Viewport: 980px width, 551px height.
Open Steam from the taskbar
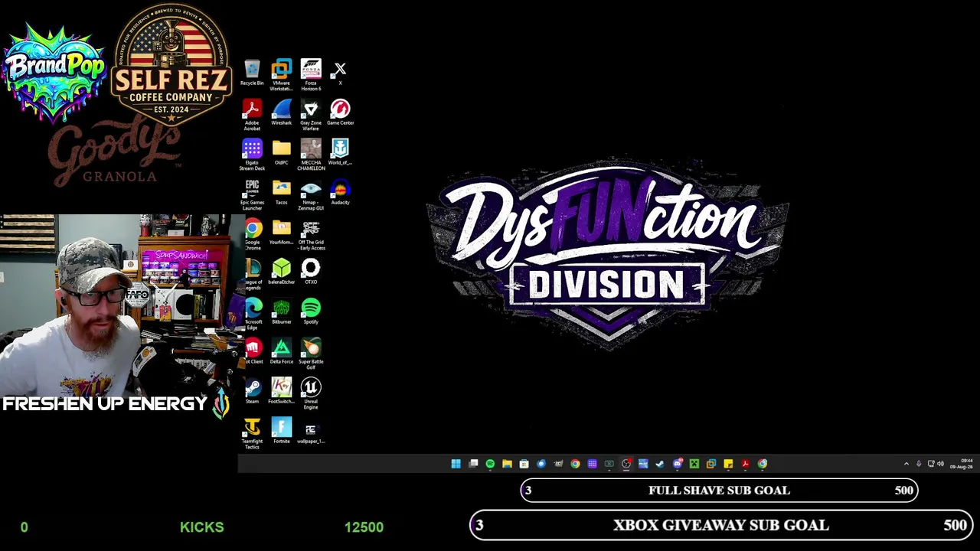tap(660, 464)
